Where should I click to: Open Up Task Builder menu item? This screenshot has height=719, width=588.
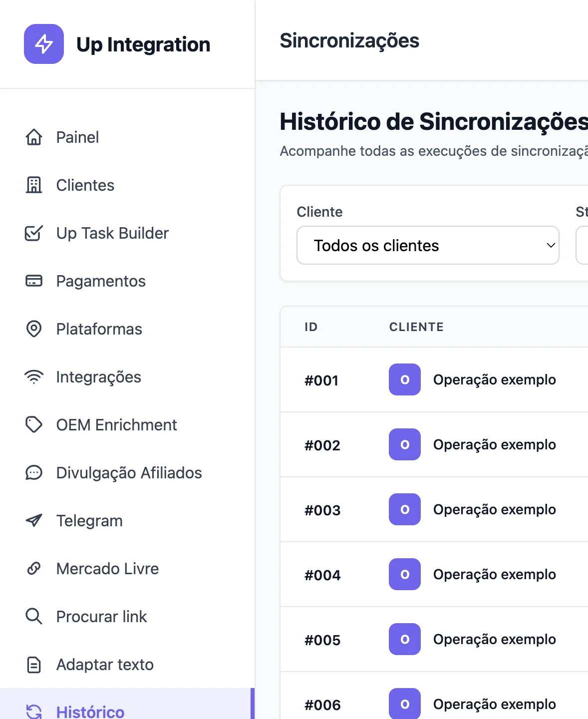tap(127, 233)
